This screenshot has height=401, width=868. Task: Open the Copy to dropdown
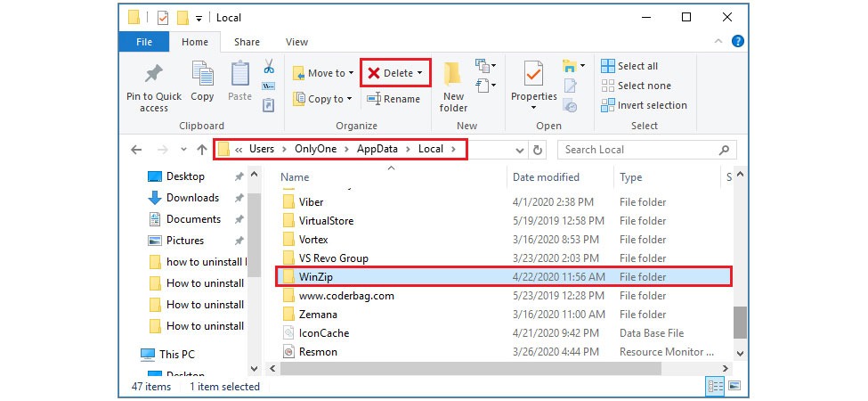323,99
